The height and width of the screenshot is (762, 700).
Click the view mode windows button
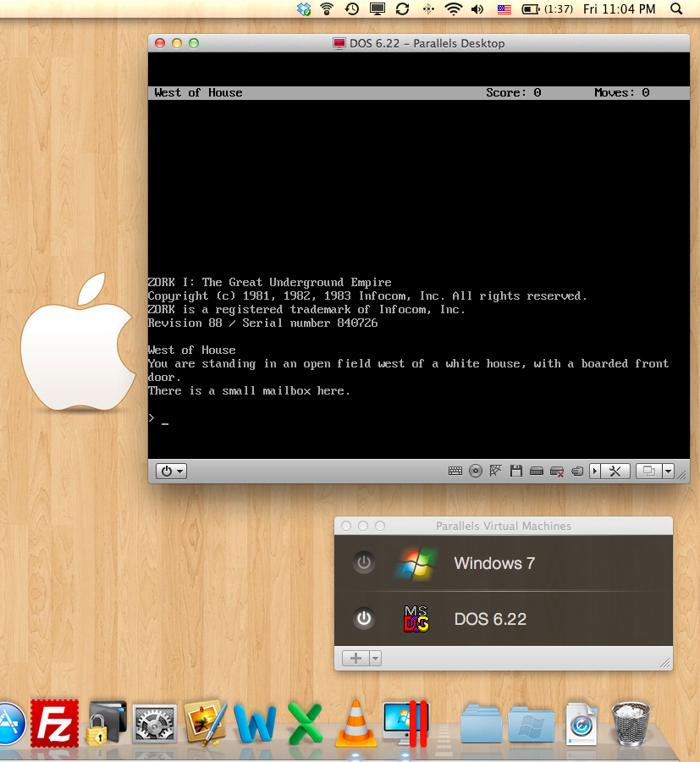click(649, 471)
